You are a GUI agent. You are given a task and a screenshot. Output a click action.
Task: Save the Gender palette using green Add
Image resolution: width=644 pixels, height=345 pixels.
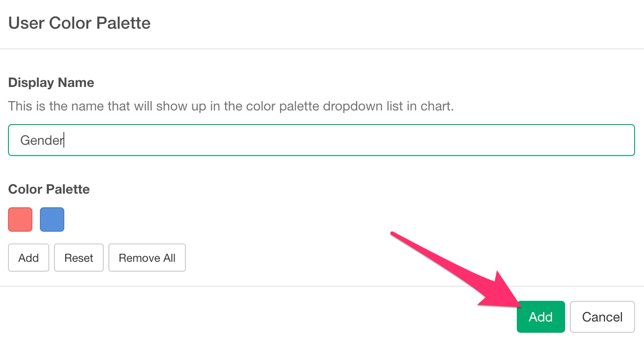pyautogui.click(x=540, y=317)
